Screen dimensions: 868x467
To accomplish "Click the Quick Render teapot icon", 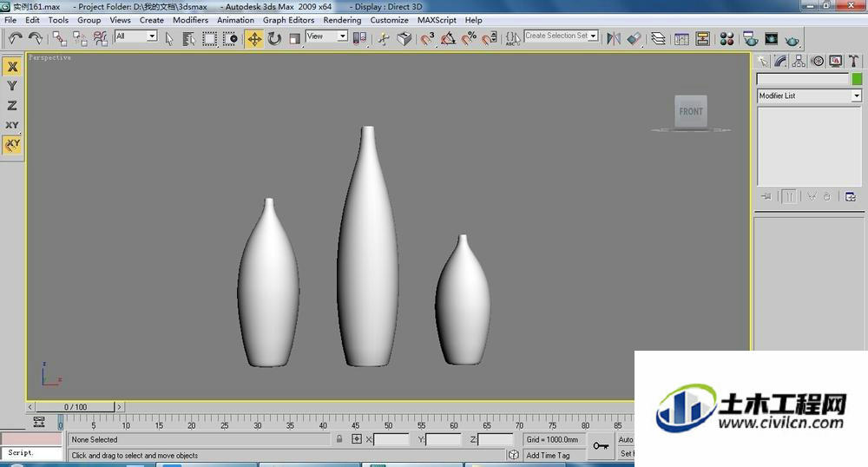I will [x=792, y=40].
